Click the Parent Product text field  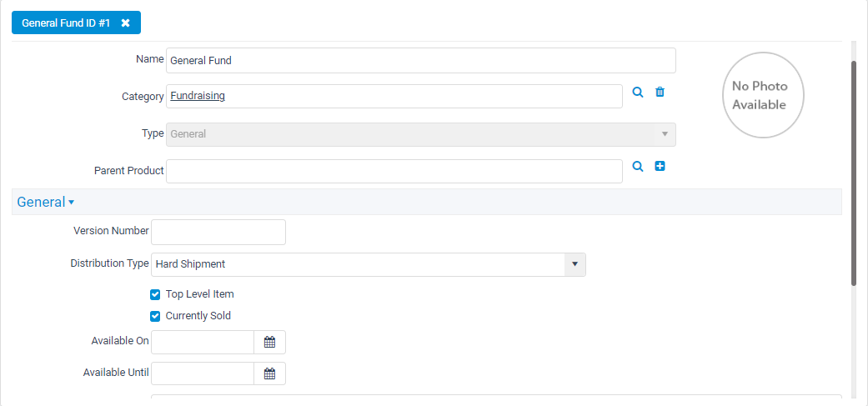394,171
